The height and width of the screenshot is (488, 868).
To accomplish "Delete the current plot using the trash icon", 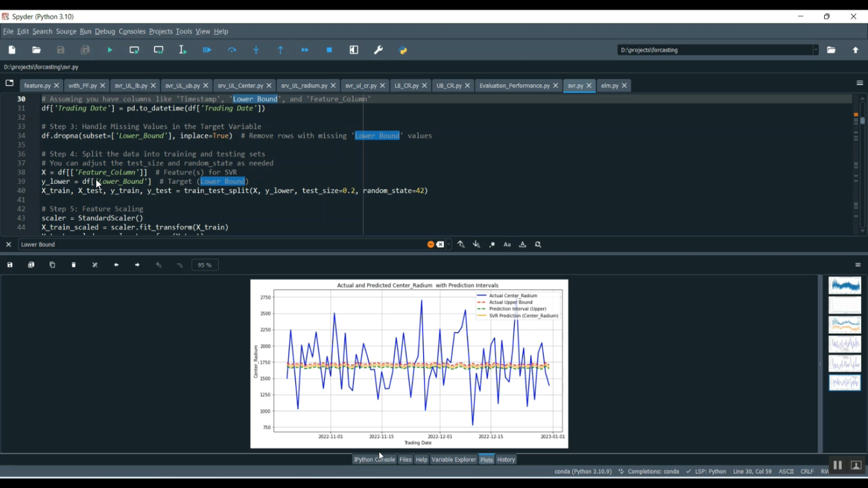I will [x=73, y=265].
